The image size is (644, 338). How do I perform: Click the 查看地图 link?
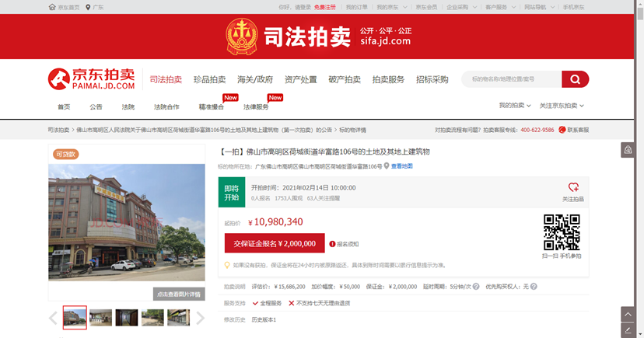point(401,166)
